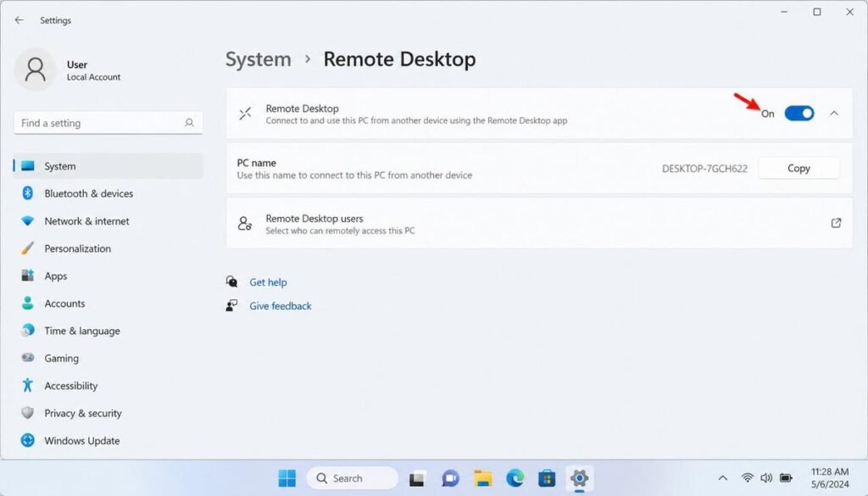Go to Windows Update settings
Viewport: 868px width, 496px height.
[108, 441]
